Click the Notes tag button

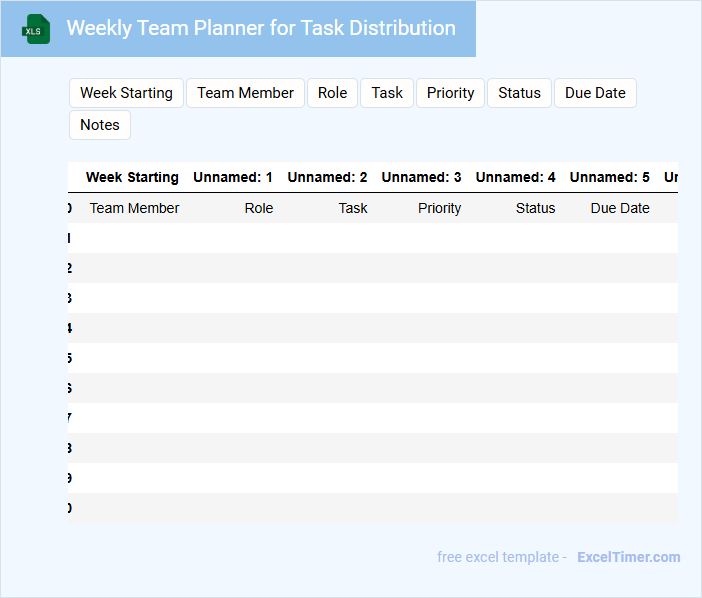100,125
